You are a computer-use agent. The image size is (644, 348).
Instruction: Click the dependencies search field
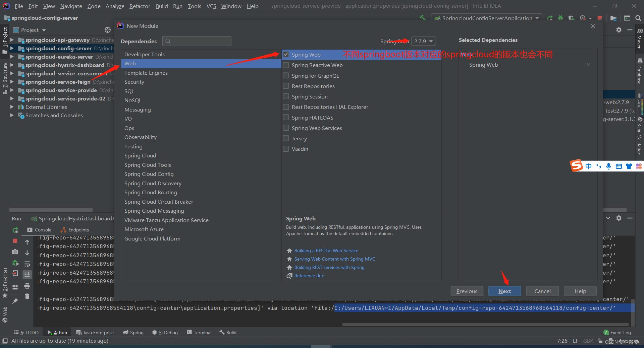(x=197, y=41)
